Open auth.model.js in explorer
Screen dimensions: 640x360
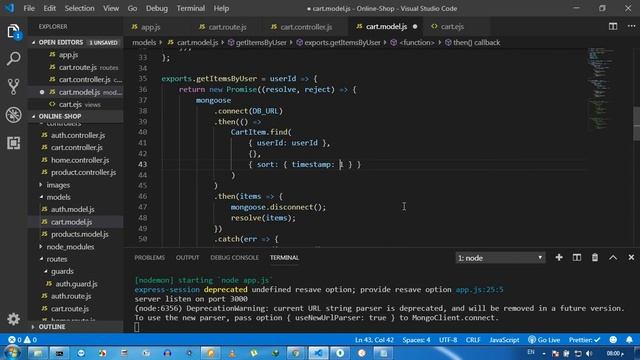click(x=72, y=209)
